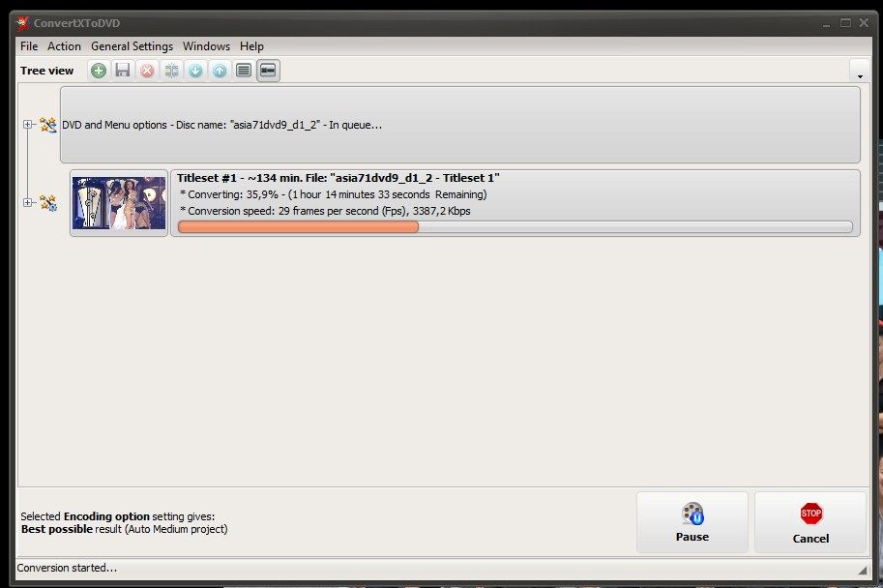The image size is (883, 588).
Task: Click the window resize grip in status bar
Action: point(863,570)
